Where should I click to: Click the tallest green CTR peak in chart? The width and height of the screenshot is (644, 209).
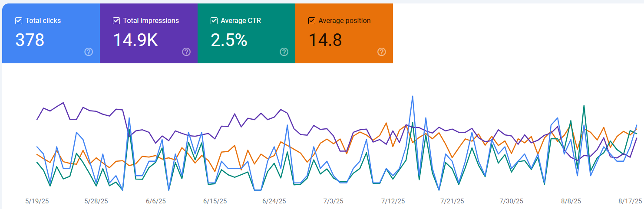[x=584, y=105]
